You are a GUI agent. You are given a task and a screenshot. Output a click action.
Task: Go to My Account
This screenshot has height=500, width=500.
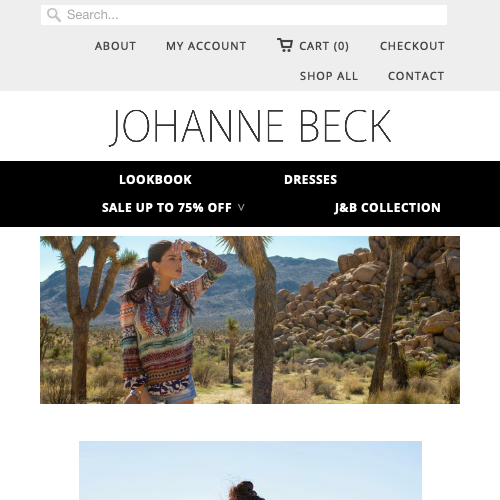point(206,46)
